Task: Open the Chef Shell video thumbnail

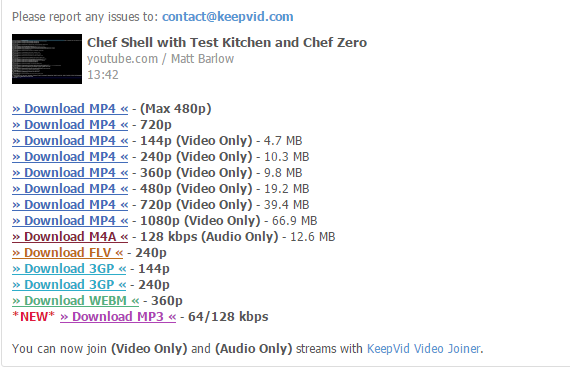Action: (47, 59)
